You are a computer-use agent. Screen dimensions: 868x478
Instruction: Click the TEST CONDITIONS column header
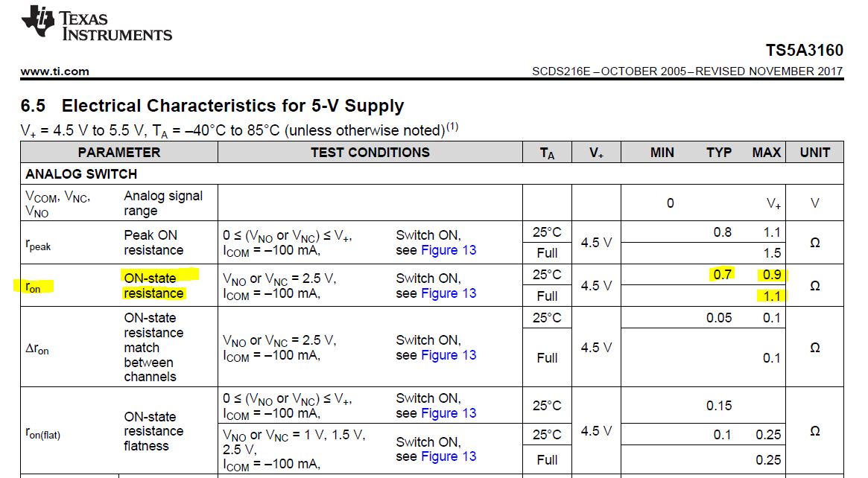[370, 152]
